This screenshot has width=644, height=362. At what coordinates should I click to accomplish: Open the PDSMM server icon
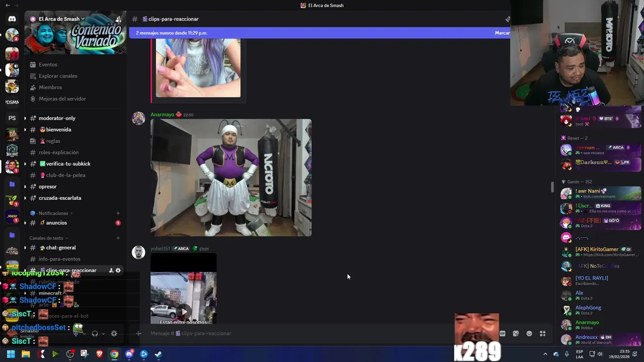coord(12,102)
